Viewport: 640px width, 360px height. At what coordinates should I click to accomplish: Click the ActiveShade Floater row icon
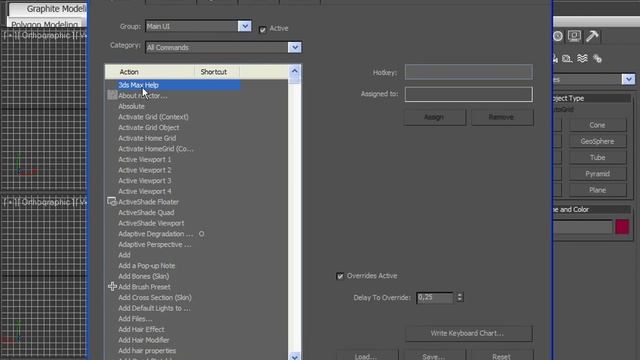112,202
